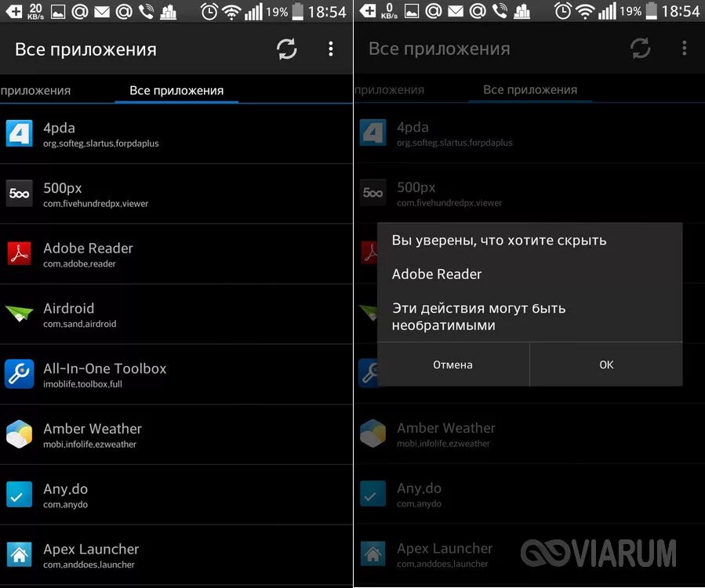Confirm hiding with OK button in dialog

606,365
